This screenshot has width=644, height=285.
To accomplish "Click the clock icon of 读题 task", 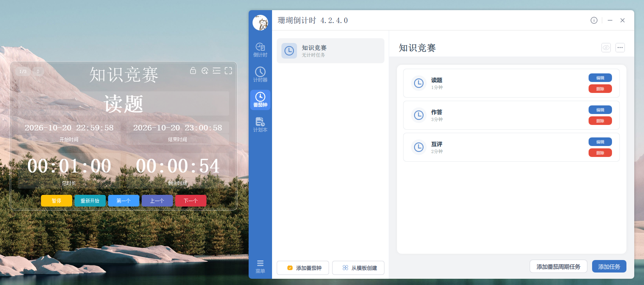I will (x=419, y=83).
